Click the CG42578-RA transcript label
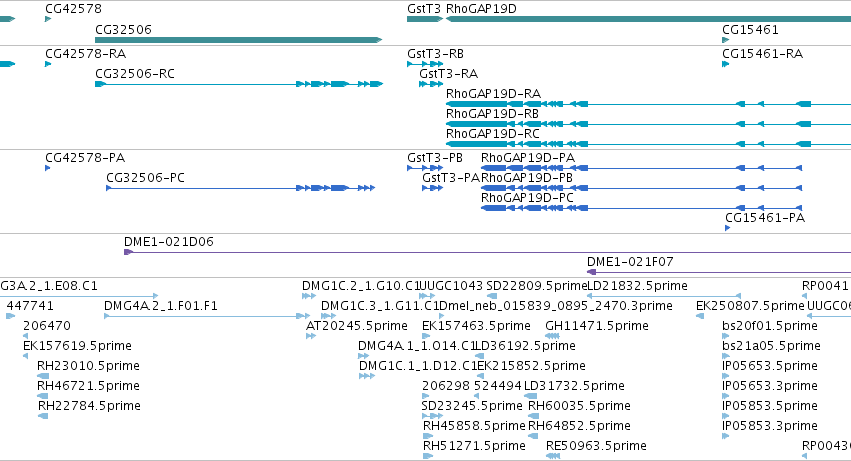The height and width of the screenshot is (461, 851). coord(85,54)
